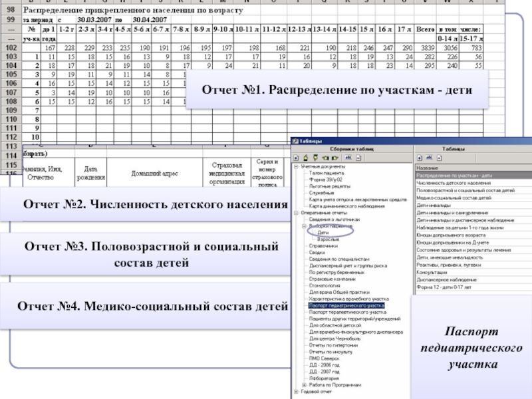Click the left-pointing hand icon in Сборники таблиц toolbar
532x399 pixels.
click(326, 158)
